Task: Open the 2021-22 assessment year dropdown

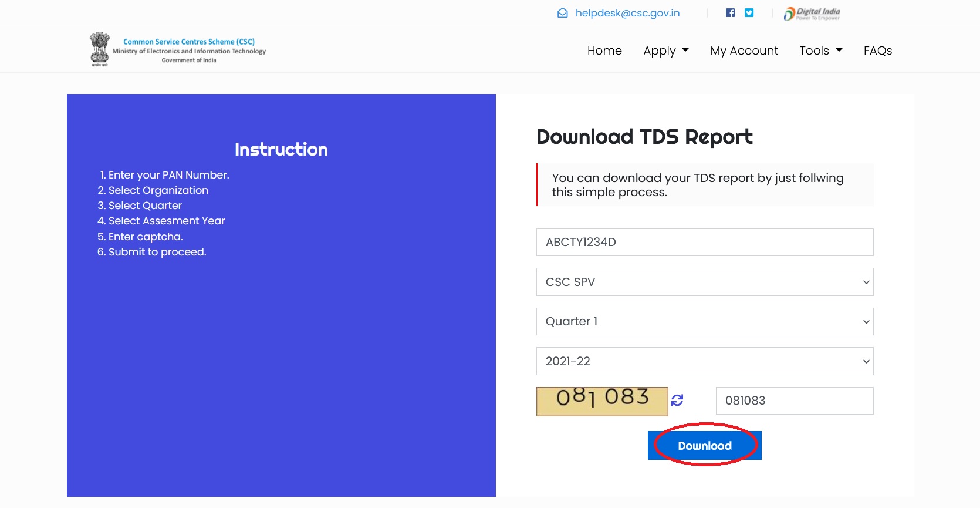Action: tap(704, 361)
